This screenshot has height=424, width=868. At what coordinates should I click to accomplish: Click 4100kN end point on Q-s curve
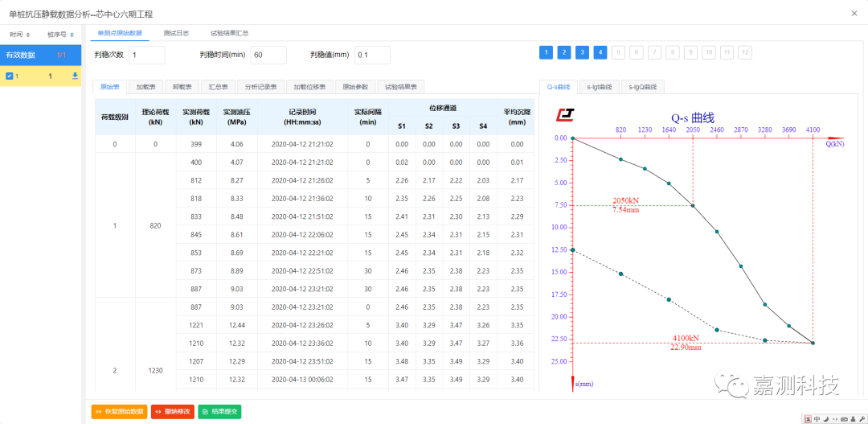tap(813, 343)
